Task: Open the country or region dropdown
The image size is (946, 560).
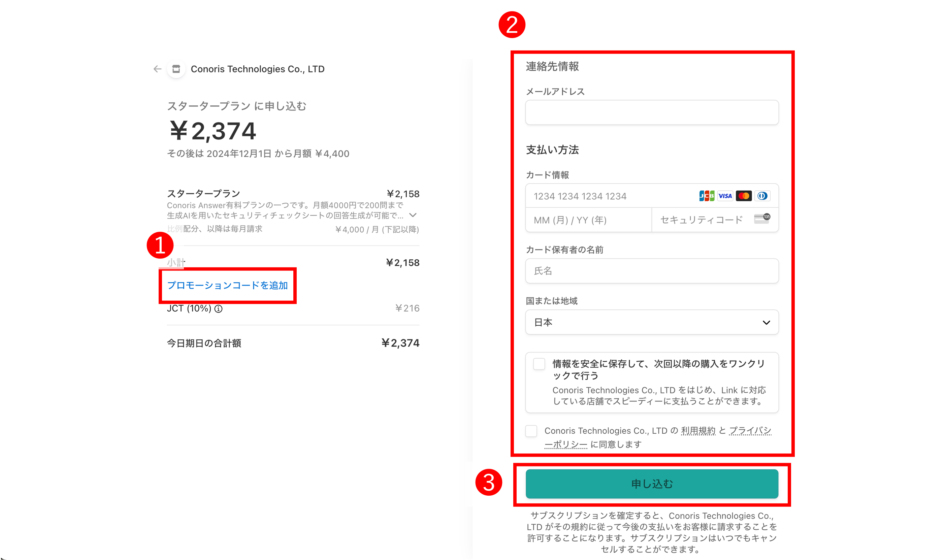Action: (652, 322)
